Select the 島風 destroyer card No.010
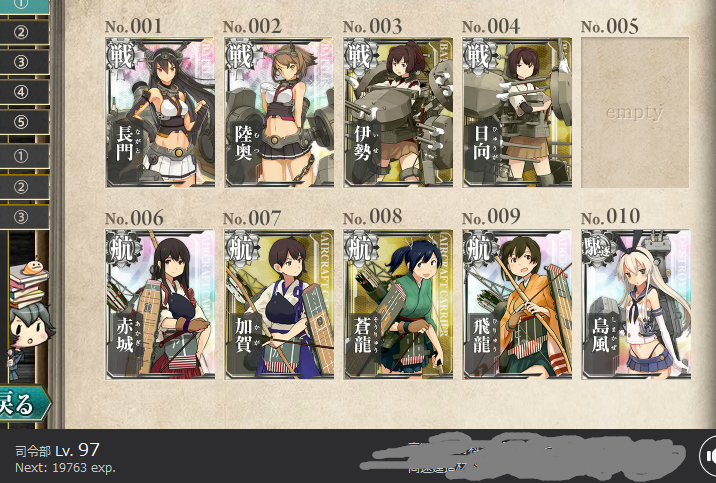 (x=636, y=304)
